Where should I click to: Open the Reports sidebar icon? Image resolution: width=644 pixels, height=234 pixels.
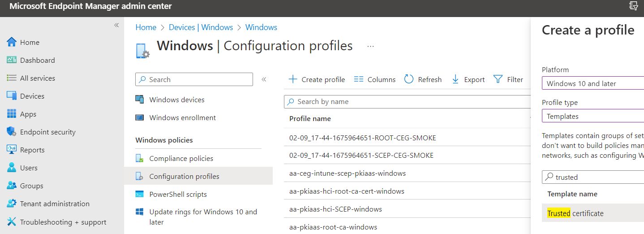[12, 150]
